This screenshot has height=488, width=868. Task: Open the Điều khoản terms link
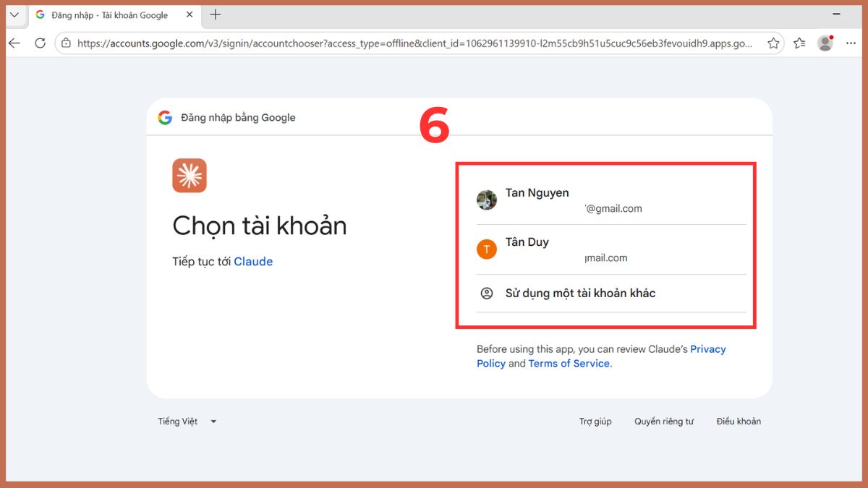coord(739,421)
